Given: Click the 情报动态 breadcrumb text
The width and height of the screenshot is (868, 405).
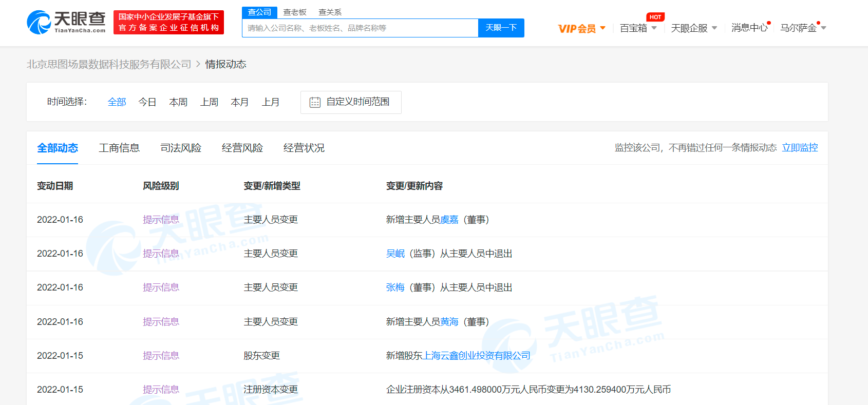Looking at the screenshot, I should [226, 64].
